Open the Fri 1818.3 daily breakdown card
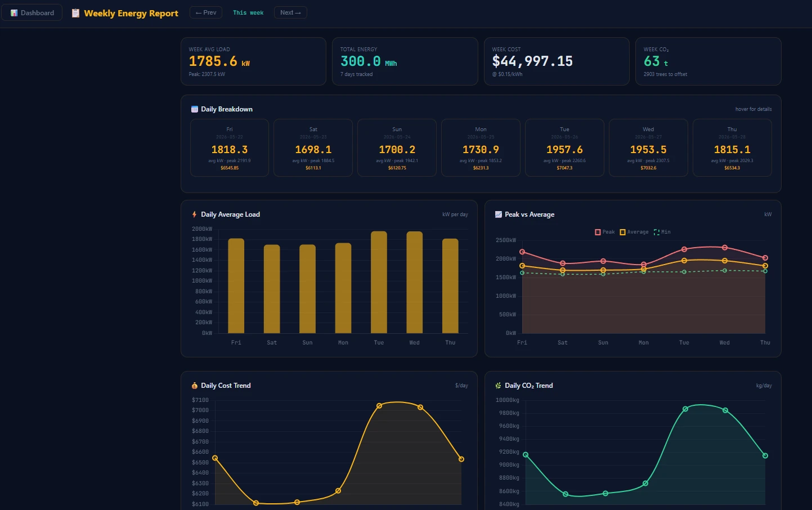Screen dimensions: 812x510 (230, 148)
